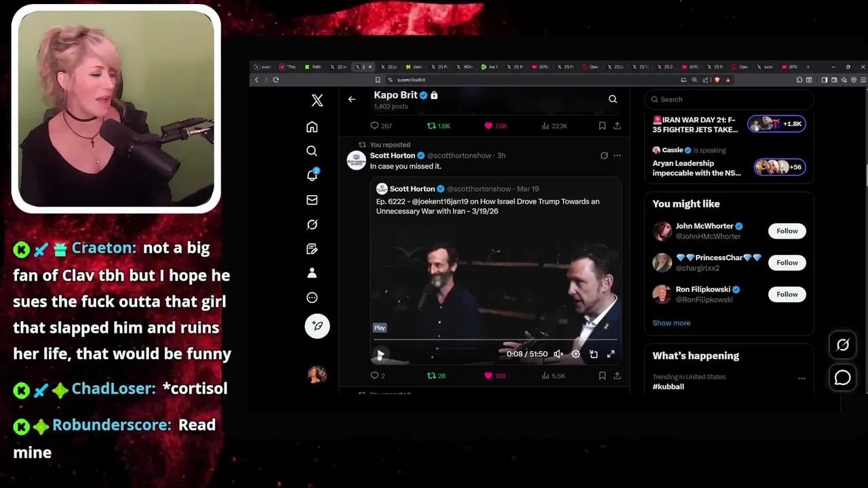Bookmark the top post with 223K views
This screenshot has width=868, height=488.
[602, 125]
